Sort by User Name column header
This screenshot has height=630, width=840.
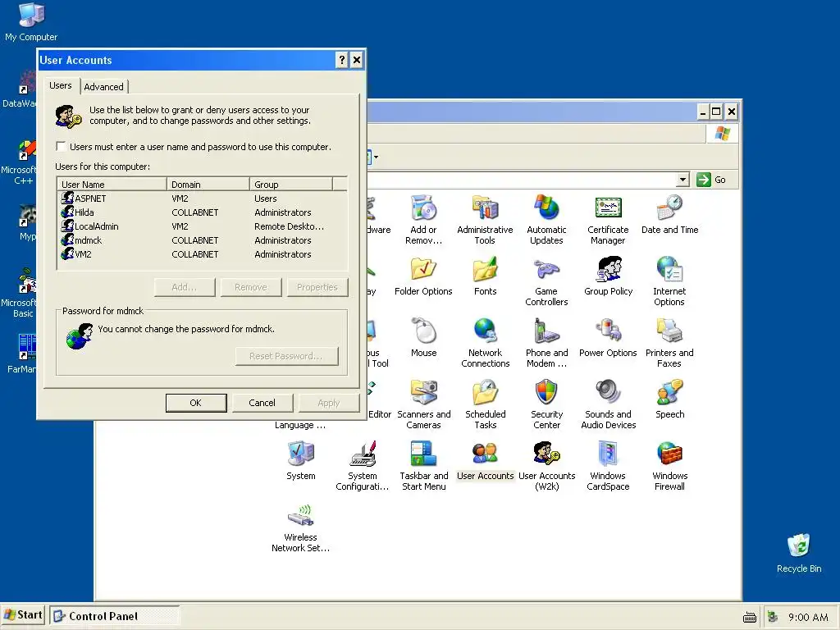(112, 185)
